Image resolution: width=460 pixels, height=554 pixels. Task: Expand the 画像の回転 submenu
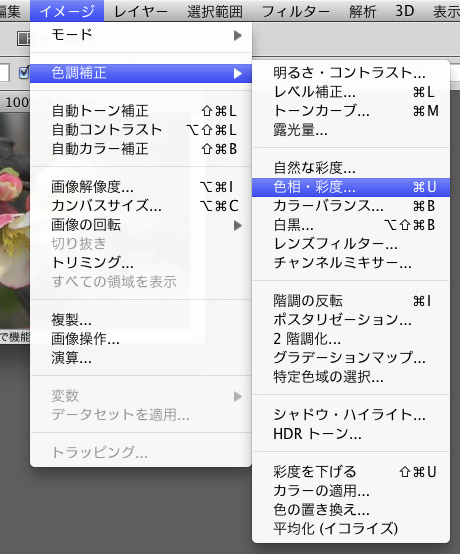point(141,225)
